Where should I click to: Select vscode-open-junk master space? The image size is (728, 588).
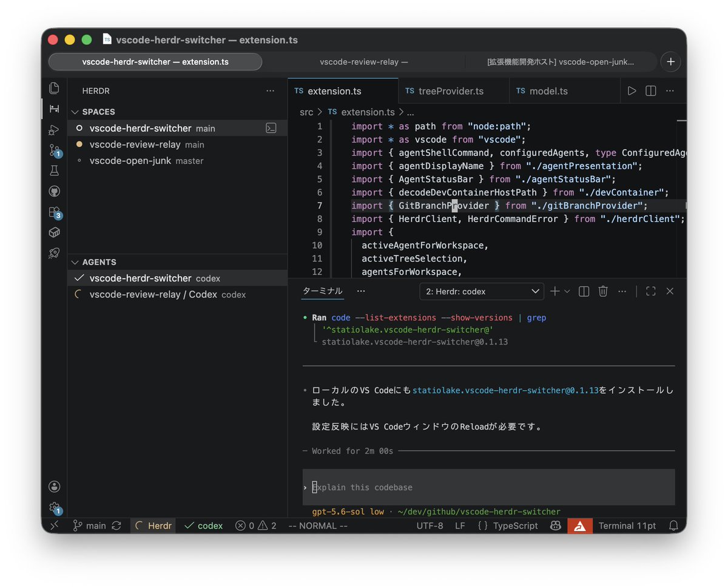point(177,161)
